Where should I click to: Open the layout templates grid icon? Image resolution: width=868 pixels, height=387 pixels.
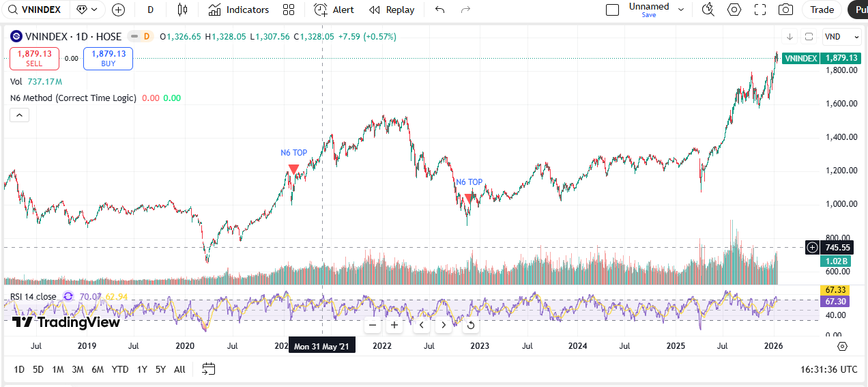289,10
